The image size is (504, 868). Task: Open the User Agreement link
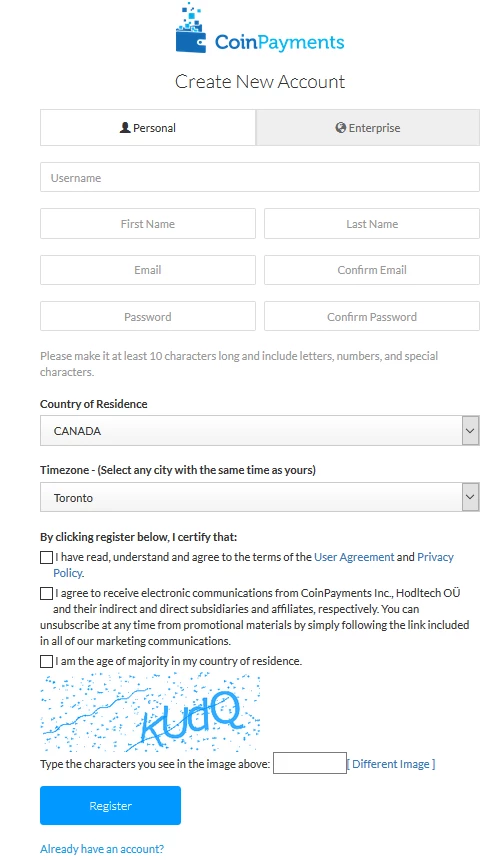click(354, 557)
